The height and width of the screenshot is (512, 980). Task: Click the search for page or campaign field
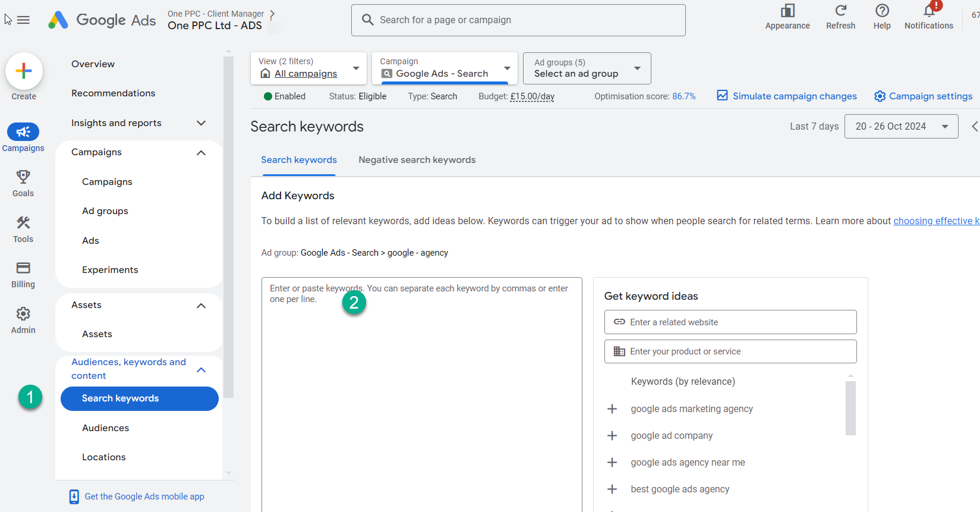(518, 20)
